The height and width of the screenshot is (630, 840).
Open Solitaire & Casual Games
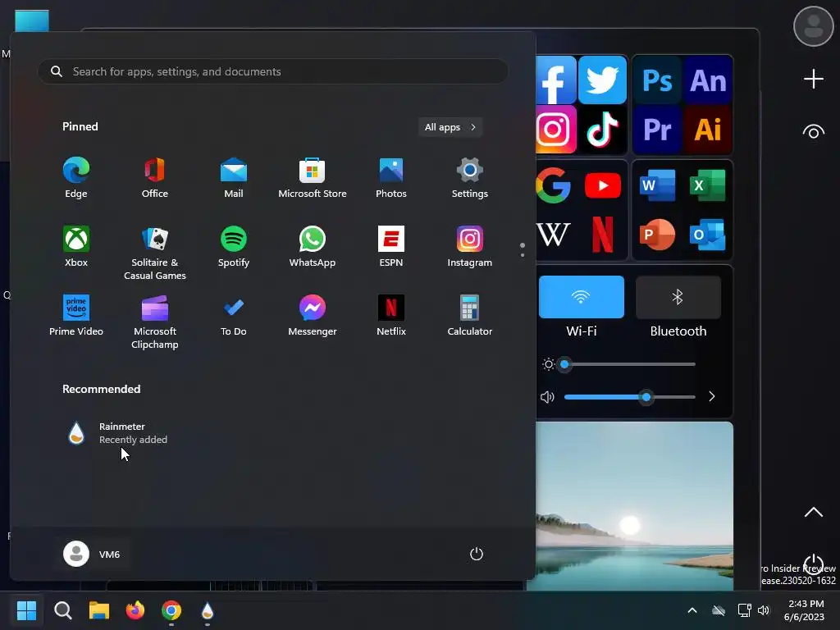point(155,253)
